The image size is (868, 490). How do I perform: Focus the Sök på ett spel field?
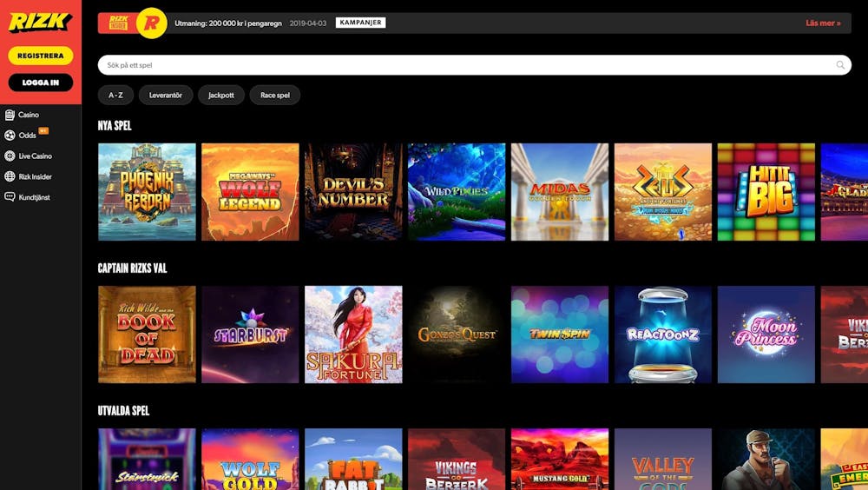475,65
